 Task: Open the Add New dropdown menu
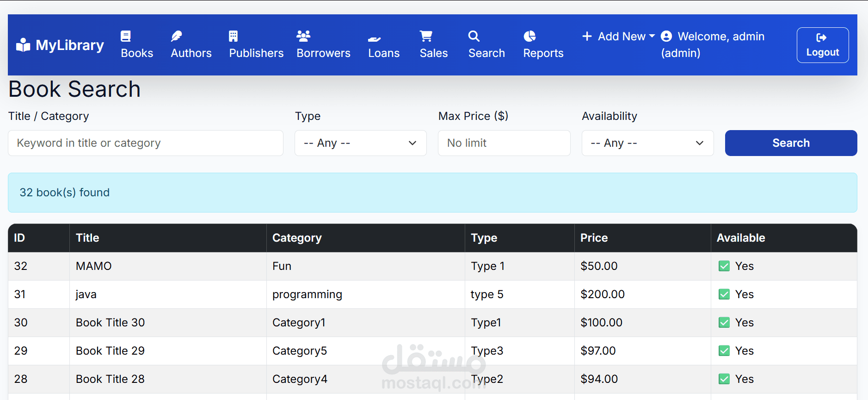[x=619, y=37]
